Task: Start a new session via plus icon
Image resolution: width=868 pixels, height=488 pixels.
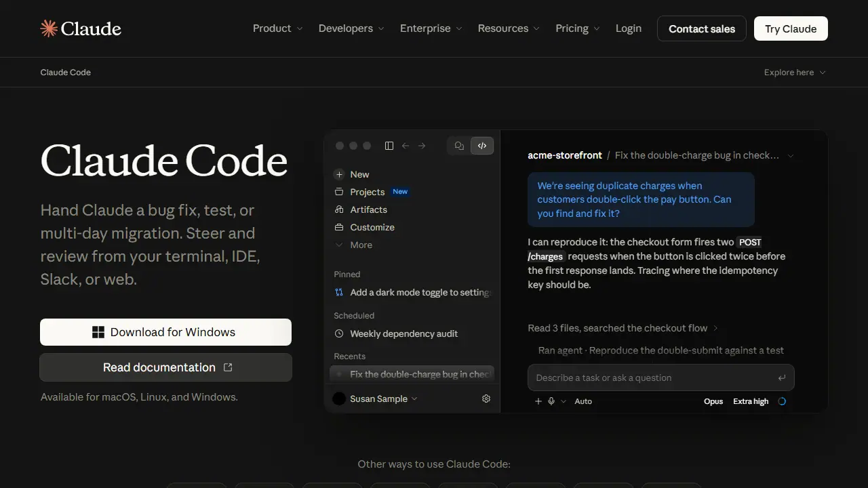Action: pos(339,174)
